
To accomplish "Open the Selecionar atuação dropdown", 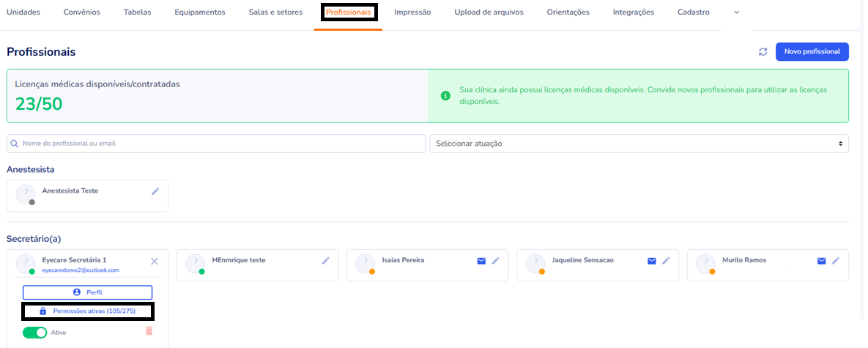I will [639, 144].
